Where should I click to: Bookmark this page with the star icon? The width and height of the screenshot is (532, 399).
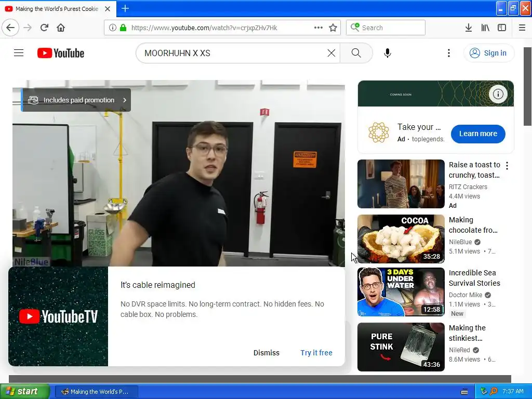pyautogui.click(x=333, y=28)
